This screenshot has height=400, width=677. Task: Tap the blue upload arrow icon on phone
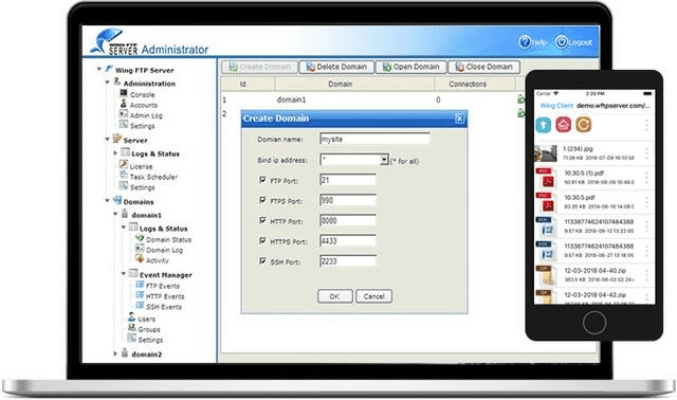[544, 125]
